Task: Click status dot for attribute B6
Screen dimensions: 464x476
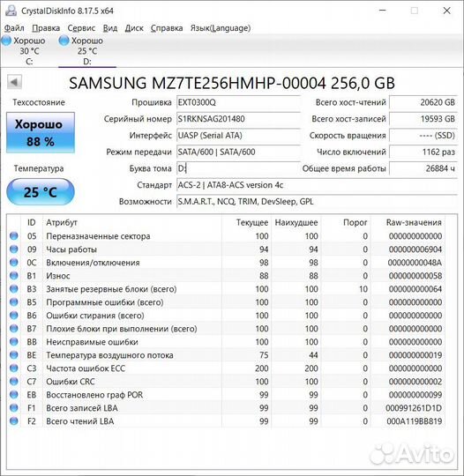Action: click(14, 315)
